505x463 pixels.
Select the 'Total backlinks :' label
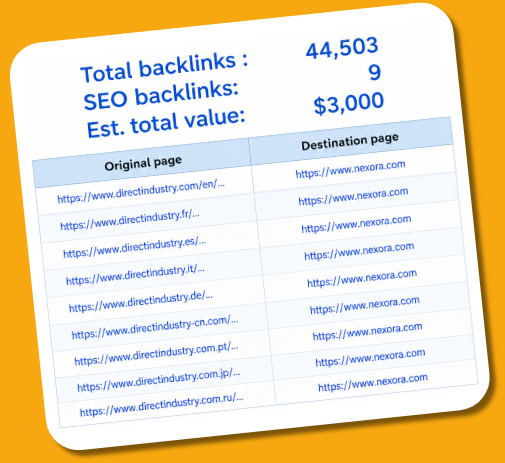(164, 67)
